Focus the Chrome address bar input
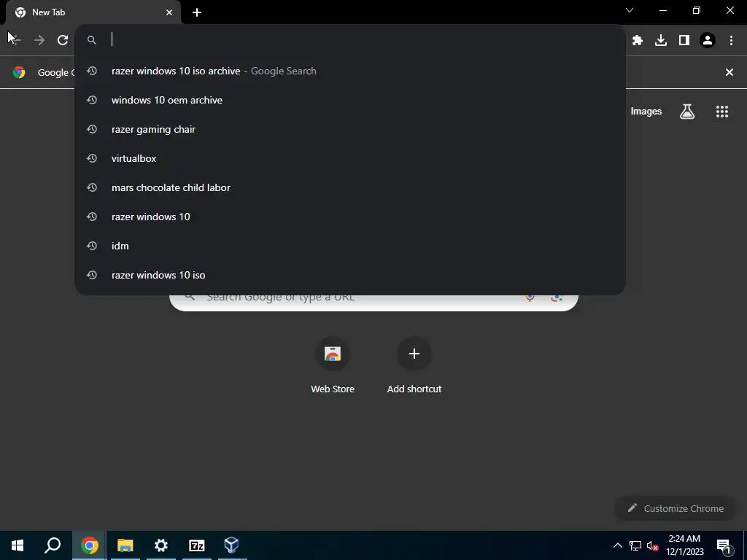 [349, 40]
